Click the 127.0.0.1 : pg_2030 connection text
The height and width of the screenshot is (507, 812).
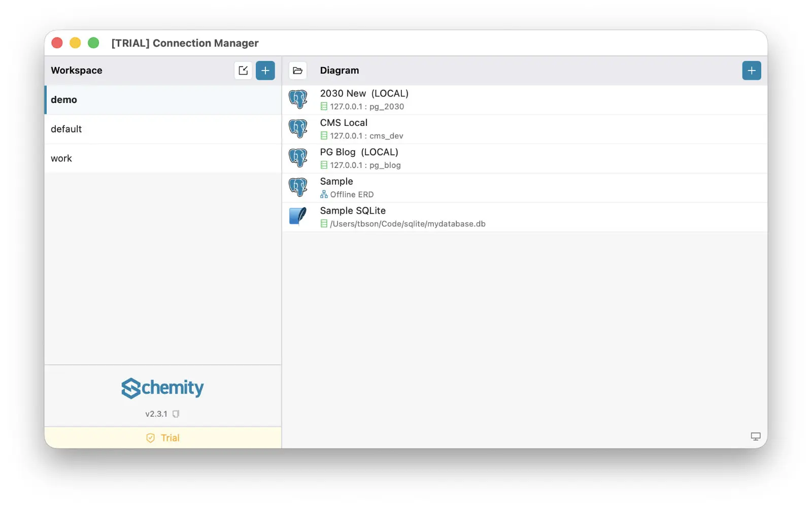[x=367, y=107]
